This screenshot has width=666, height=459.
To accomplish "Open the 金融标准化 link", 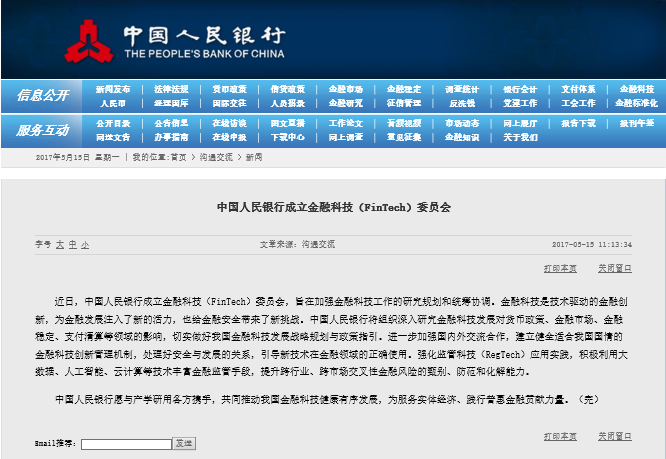I will pyautogui.click(x=637, y=103).
